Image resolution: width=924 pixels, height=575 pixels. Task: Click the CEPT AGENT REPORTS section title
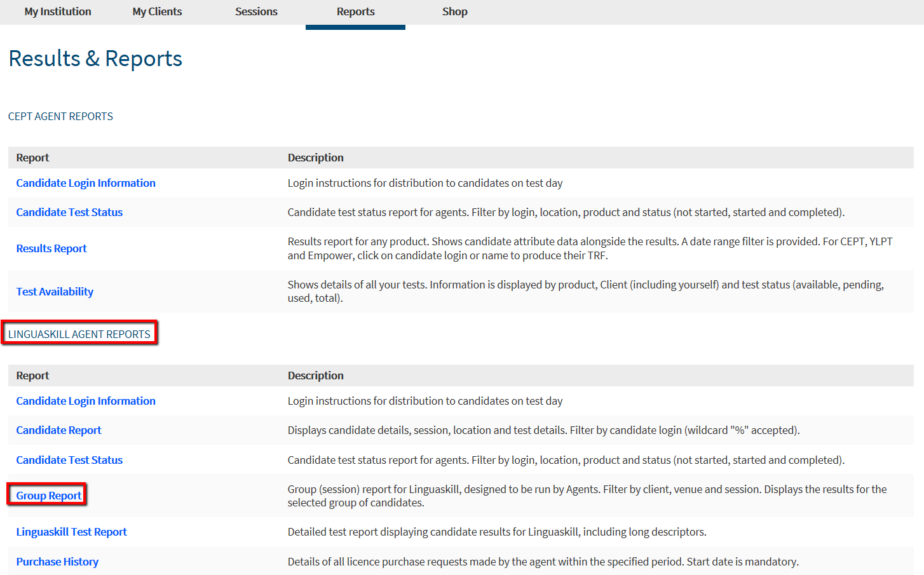coord(60,116)
